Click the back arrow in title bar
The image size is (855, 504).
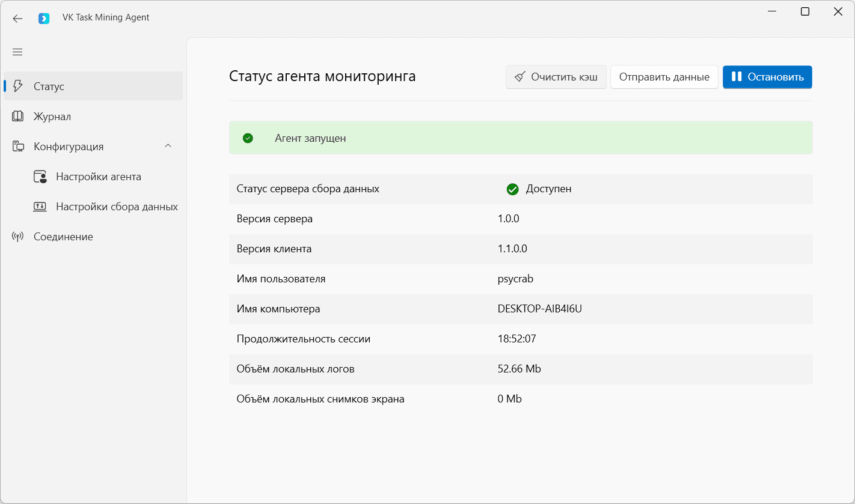[x=17, y=19]
